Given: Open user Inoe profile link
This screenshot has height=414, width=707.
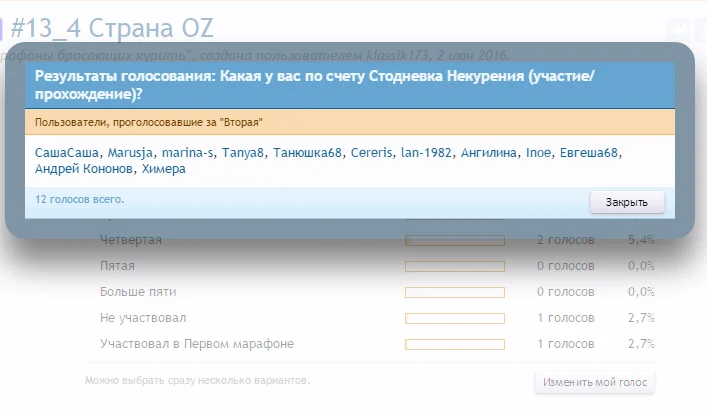Looking at the screenshot, I should pos(538,153).
